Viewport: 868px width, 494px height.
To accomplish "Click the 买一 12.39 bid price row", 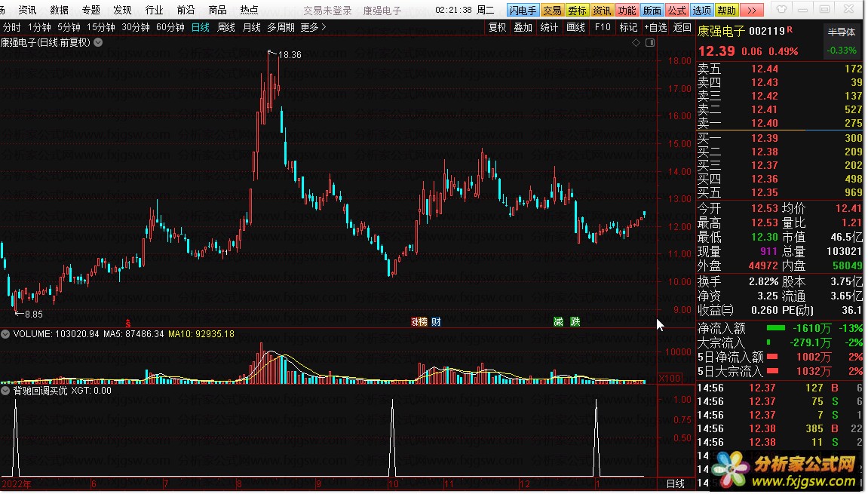I will (x=780, y=138).
